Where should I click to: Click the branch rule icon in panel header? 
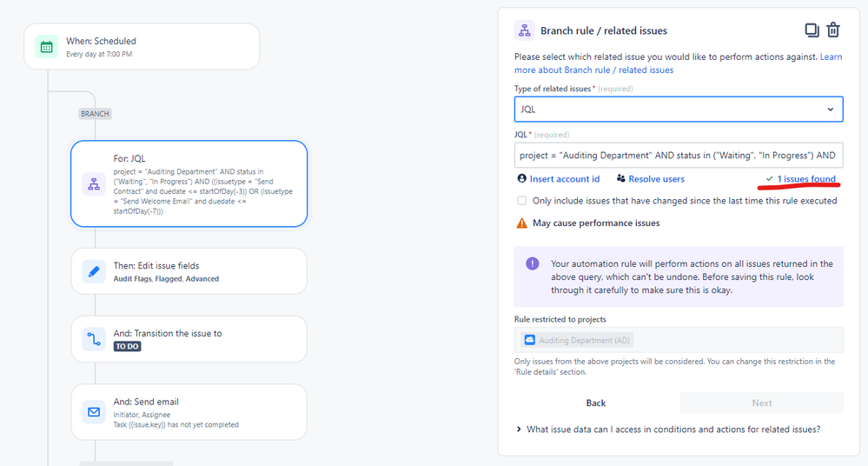[x=524, y=30]
